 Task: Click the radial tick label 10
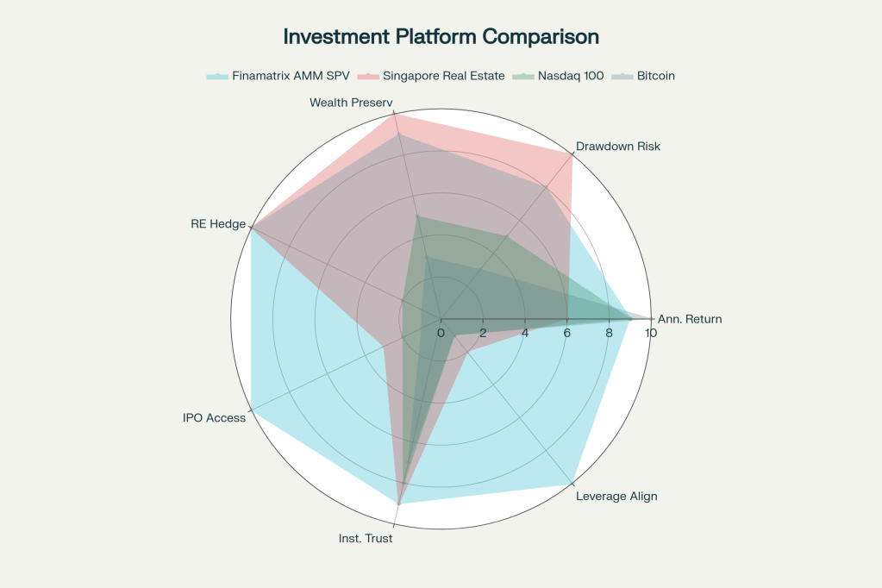click(650, 333)
